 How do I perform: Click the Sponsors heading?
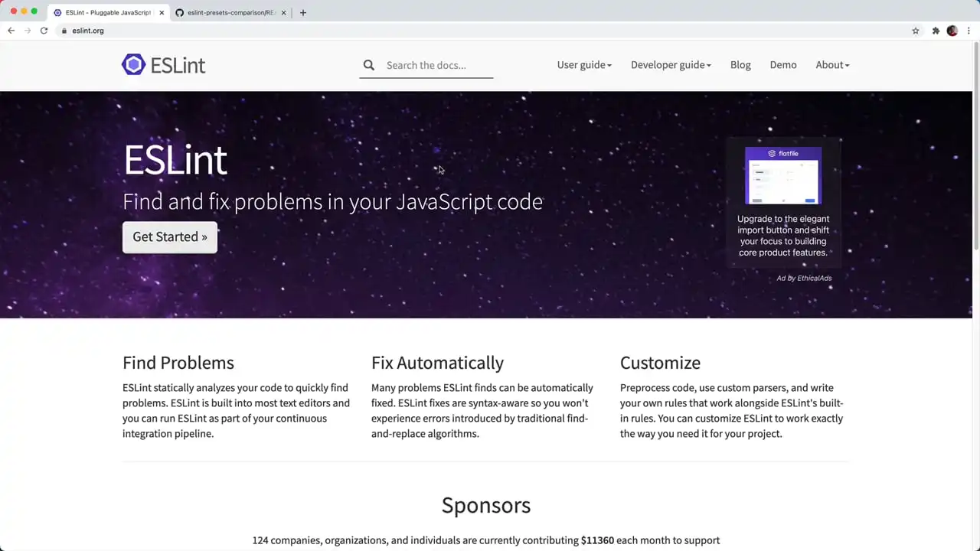point(486,505)
